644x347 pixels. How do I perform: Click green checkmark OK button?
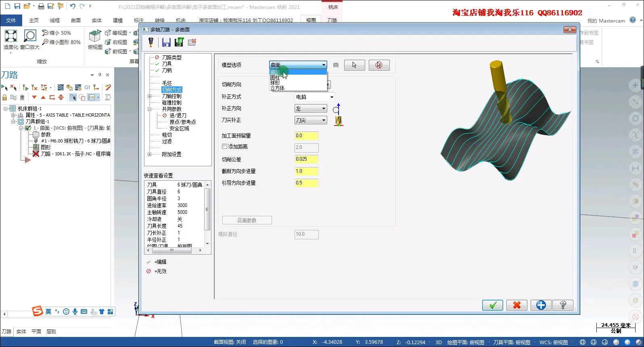(493, 305)
